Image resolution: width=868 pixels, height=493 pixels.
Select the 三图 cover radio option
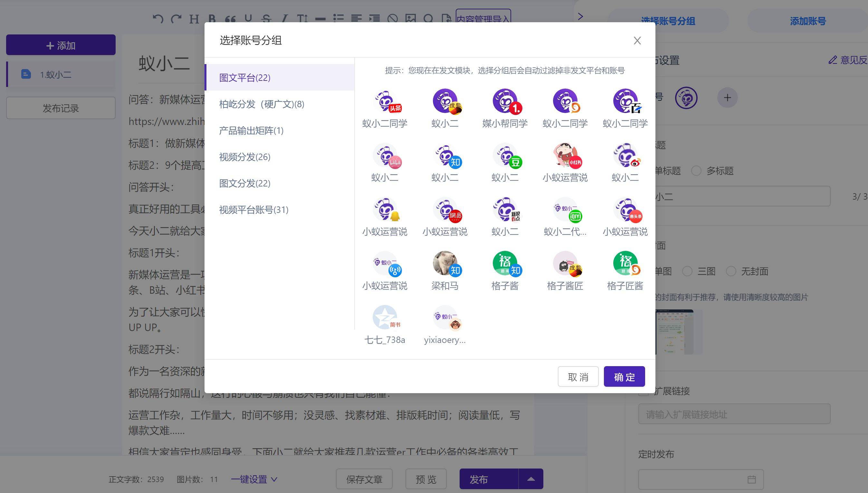tap(687, 271)
